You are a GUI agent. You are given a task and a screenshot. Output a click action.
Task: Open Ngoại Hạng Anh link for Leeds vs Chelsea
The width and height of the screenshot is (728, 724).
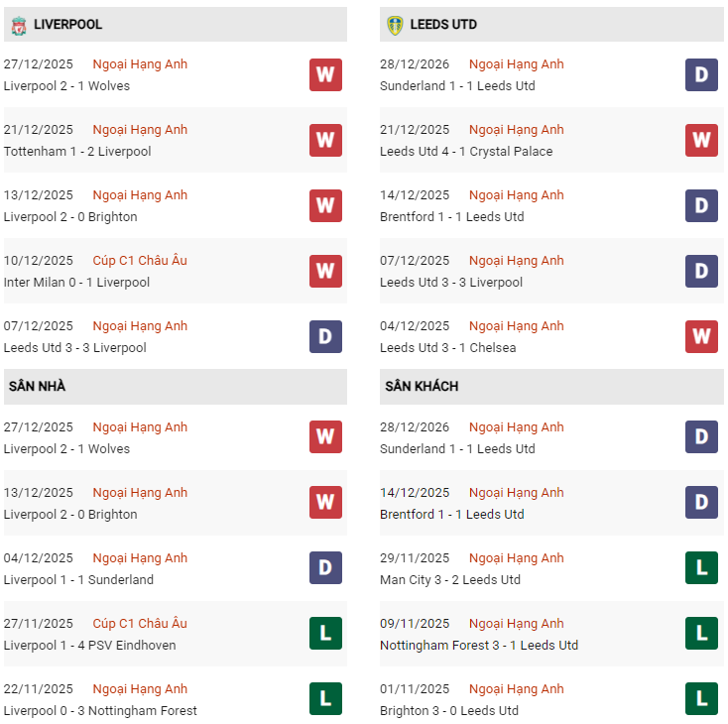pyautogui.click(x=516, y=326)
